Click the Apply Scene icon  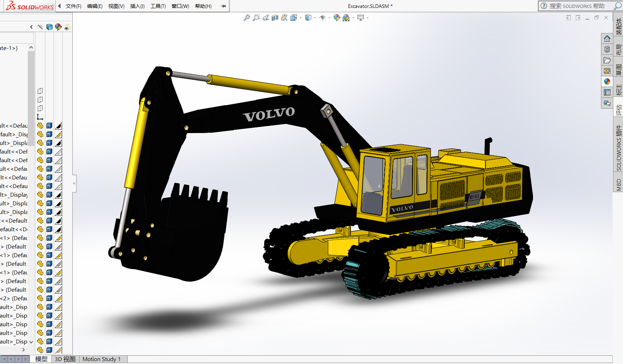click(x=346, y=18)
